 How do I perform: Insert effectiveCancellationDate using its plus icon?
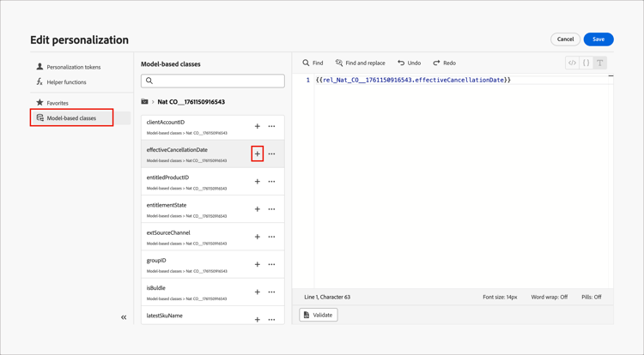tap(257, 154)
